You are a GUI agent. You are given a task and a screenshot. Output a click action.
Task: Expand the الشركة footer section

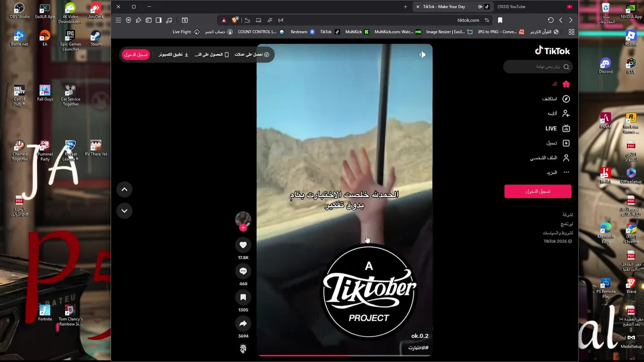568,215
